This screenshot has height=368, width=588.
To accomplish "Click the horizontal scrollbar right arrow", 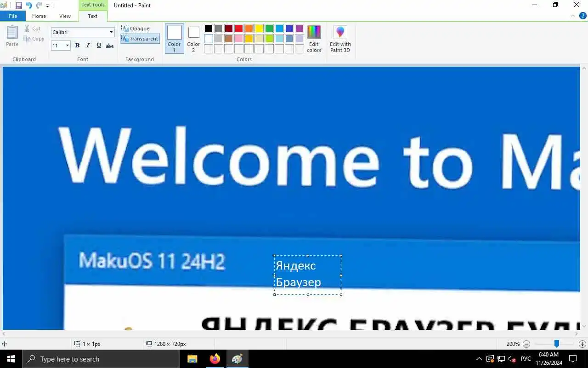I will coord(577,333).
